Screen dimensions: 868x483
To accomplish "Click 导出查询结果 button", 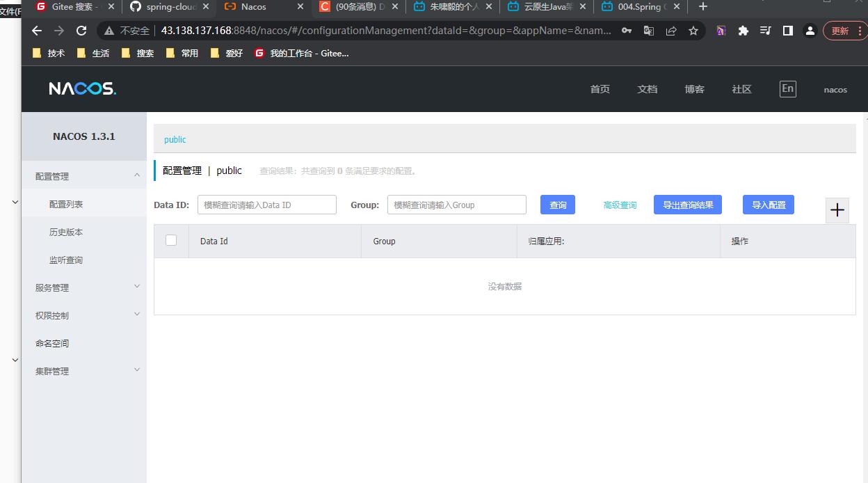I will coord(688,205).
